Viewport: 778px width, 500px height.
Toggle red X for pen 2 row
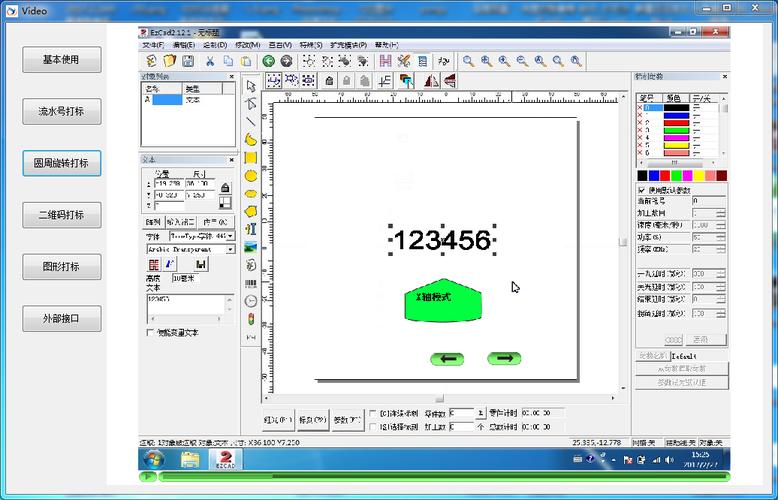click(640, 123)
